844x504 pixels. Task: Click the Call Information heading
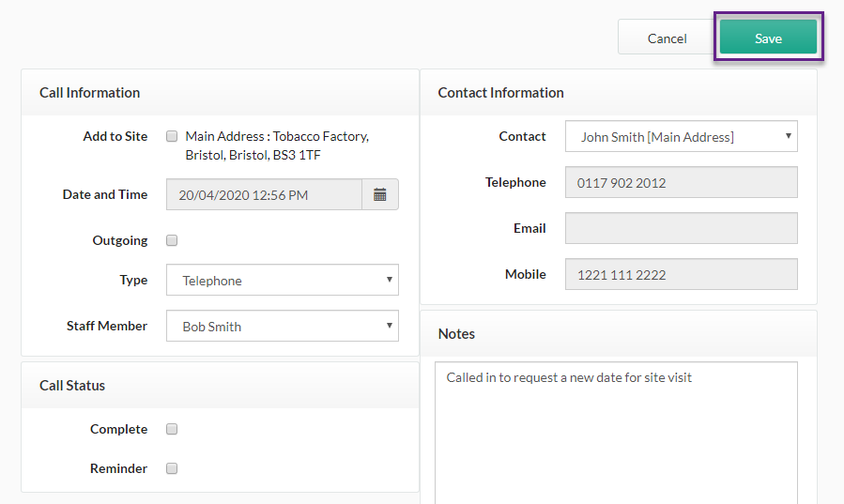click(x=90, y=93)
